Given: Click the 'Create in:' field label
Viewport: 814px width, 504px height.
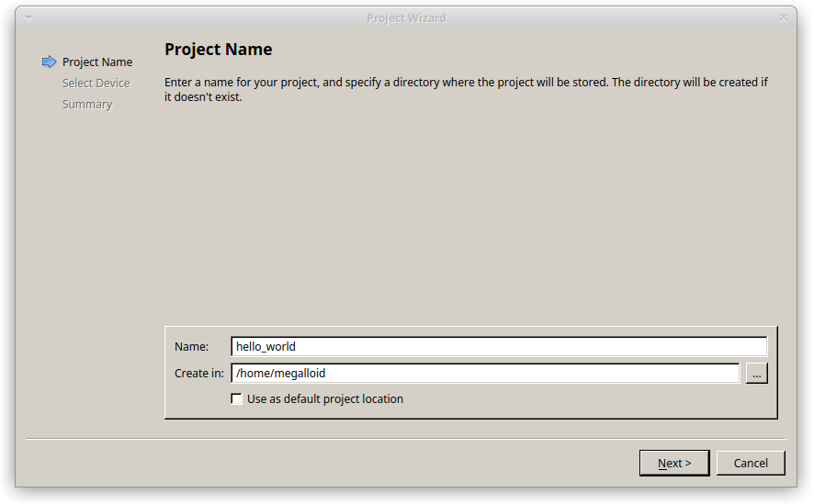Looking at the screenshot, I should tap(198, 374).
